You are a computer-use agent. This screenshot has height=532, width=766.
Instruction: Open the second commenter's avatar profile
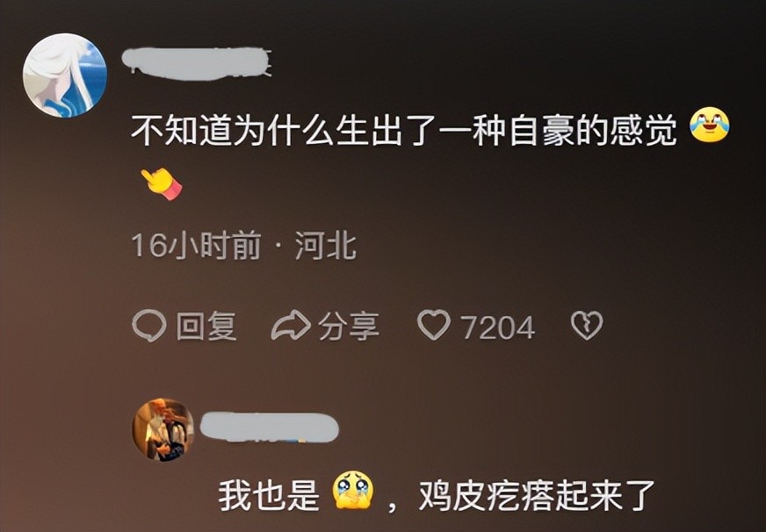pyautogui.click(x=164, y=429)
